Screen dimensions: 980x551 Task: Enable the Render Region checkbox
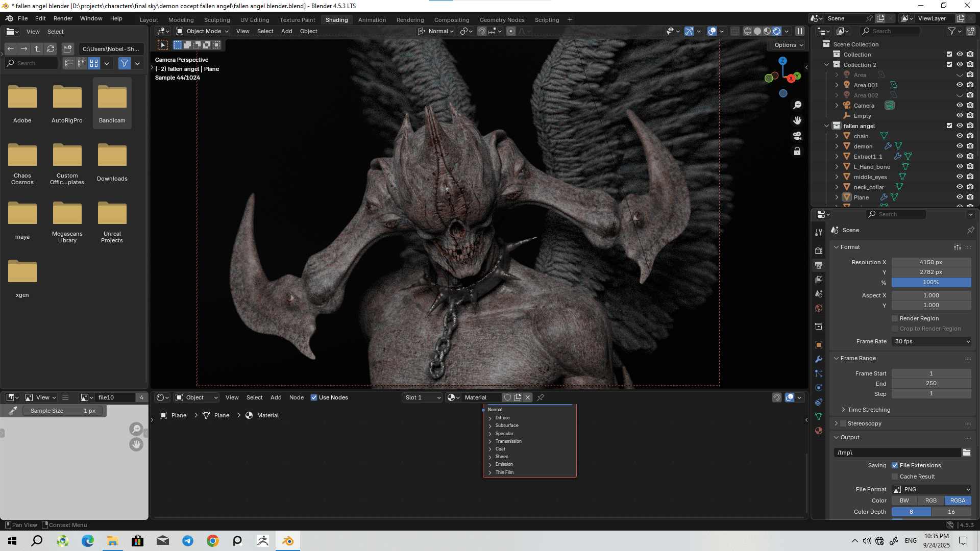point(895,318)
